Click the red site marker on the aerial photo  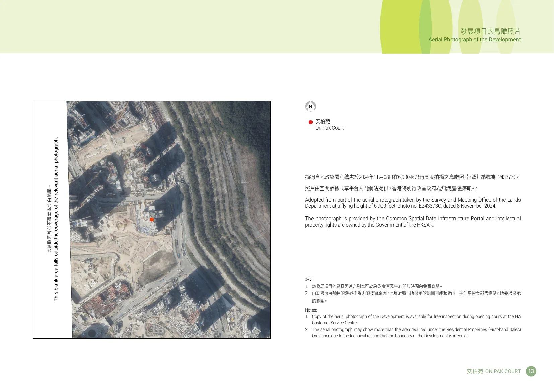pos(152,219)
